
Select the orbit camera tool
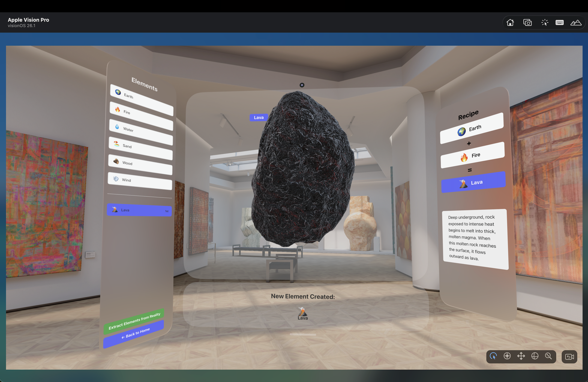[x=535, y=356]
